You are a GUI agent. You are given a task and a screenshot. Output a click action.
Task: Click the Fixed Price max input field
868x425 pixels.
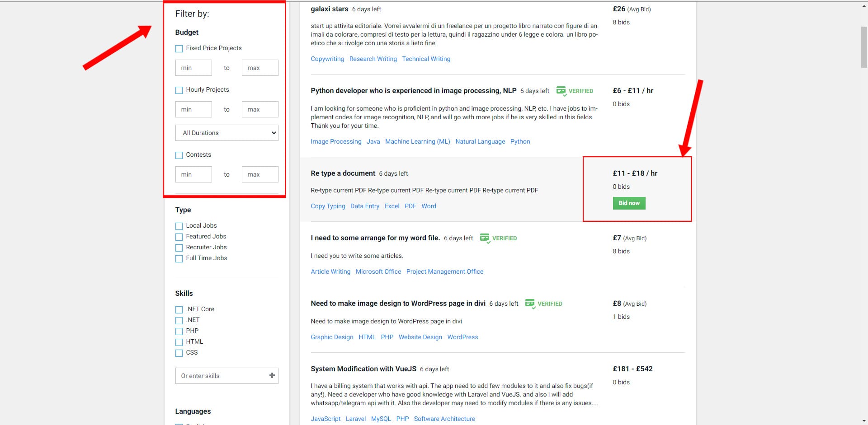pyautogui.click(x=260, y=68)
